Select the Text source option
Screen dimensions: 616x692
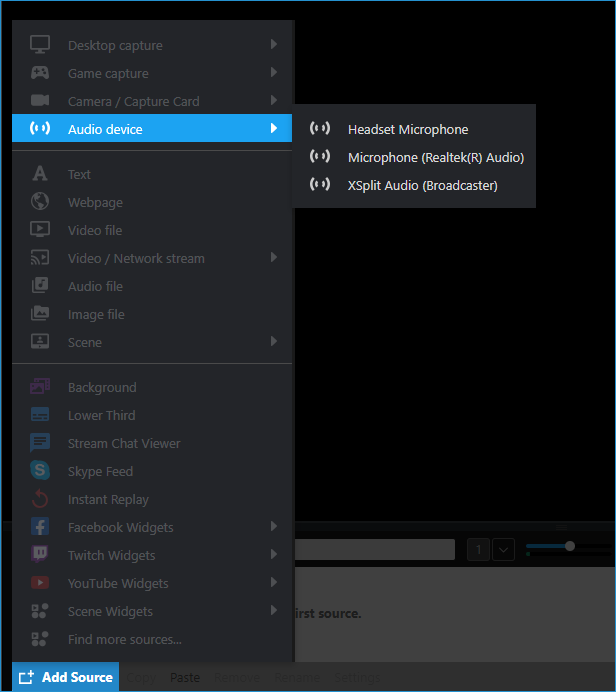point(152,174)
